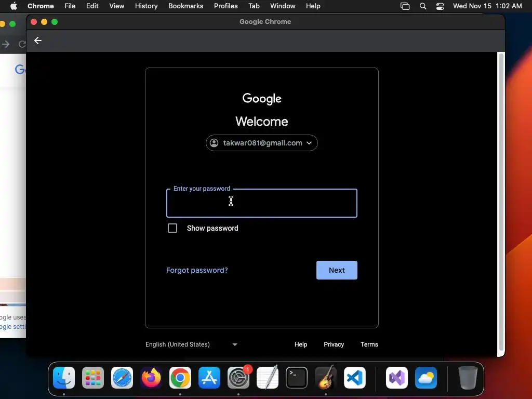Enable the Show password checkbox

tap(172, 228)
